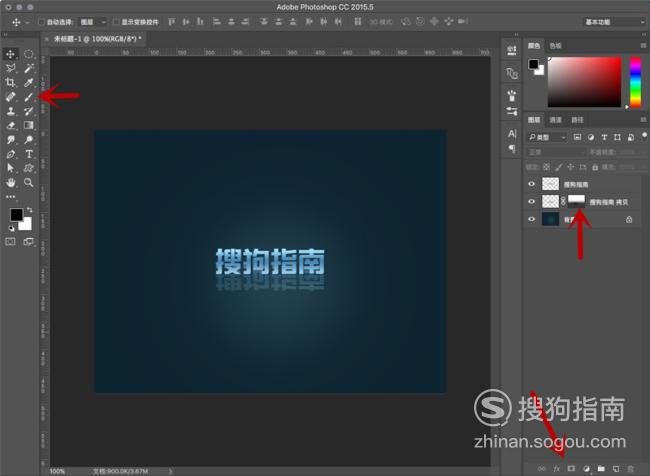The width and height of the screenshot is (650, 476).
Task: Select the Pen tool
Action: [10, 154]
